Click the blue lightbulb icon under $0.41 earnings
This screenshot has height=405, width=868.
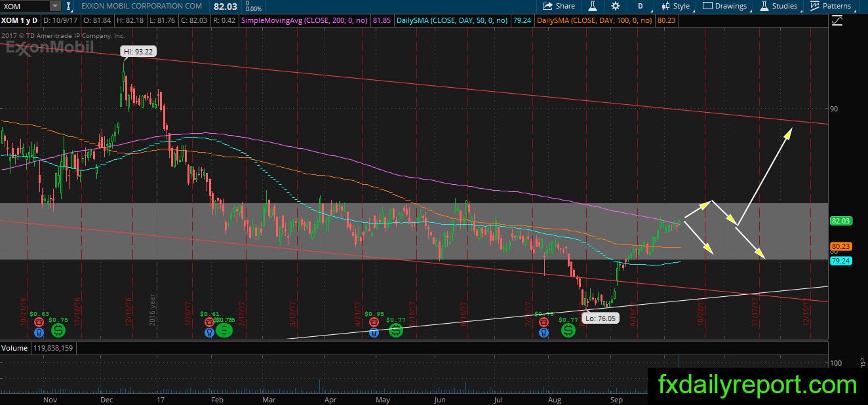point(209,332)
